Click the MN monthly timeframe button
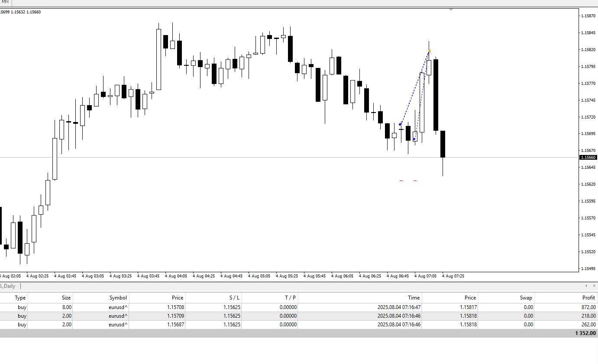This screenshot has width=598, height=364. 5,2
